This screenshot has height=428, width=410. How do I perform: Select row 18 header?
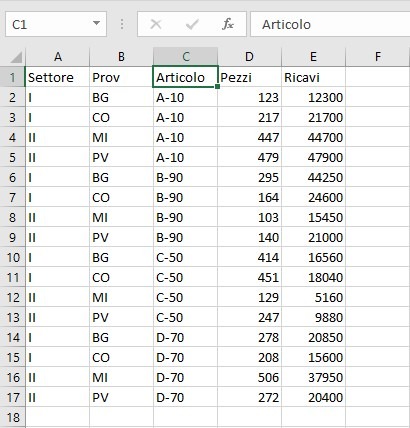13,417
